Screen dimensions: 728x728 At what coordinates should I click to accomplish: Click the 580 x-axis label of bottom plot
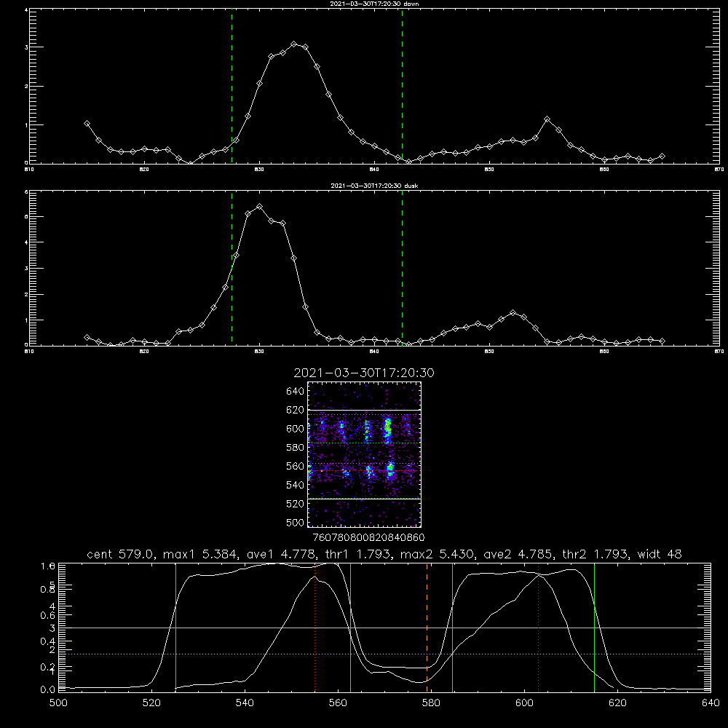[x=431, y=703]
